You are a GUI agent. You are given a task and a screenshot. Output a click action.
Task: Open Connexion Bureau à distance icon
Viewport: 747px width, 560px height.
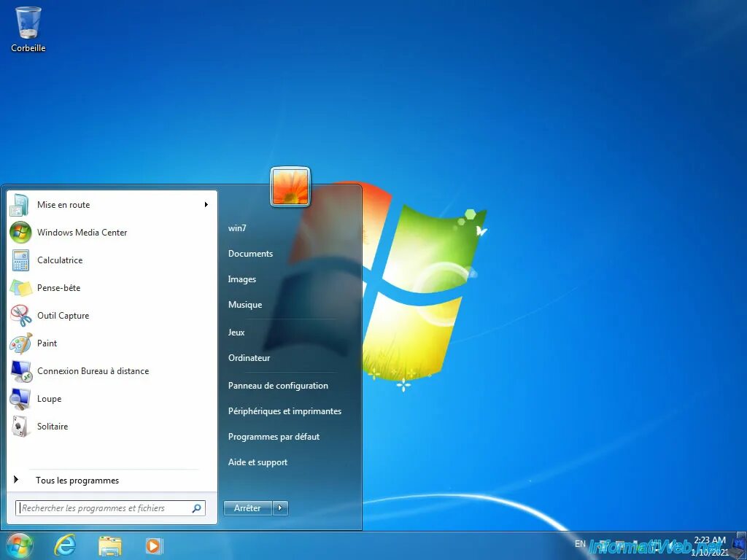click(x=20, y=371)
